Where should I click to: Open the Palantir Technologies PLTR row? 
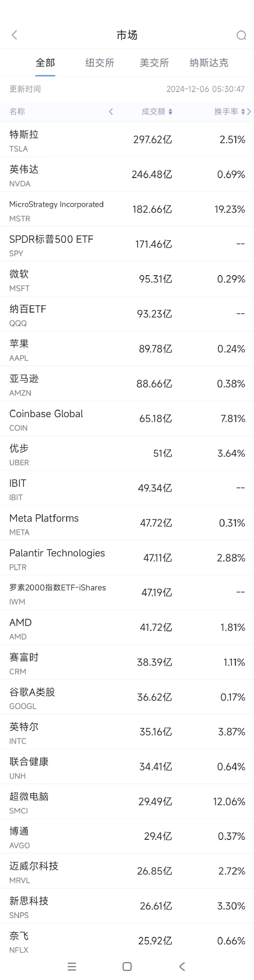127,558
